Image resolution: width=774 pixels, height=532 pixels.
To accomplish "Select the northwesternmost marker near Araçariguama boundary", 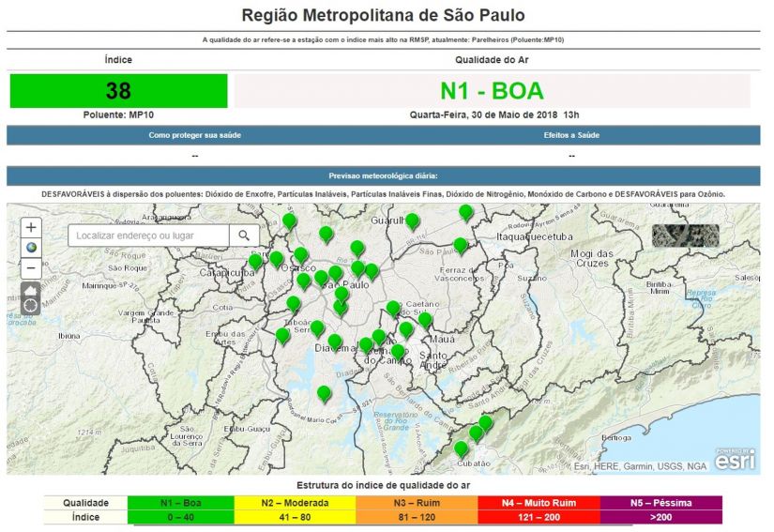I will pos(290,221).
